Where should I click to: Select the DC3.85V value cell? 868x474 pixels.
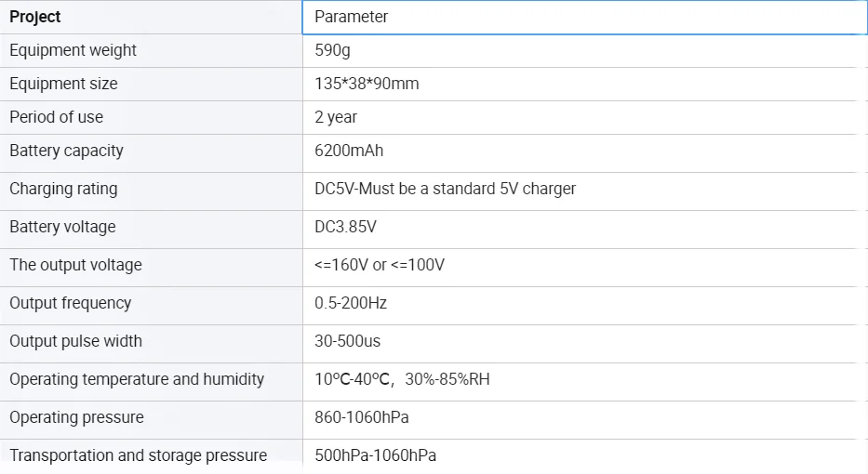tap(584, 227)
